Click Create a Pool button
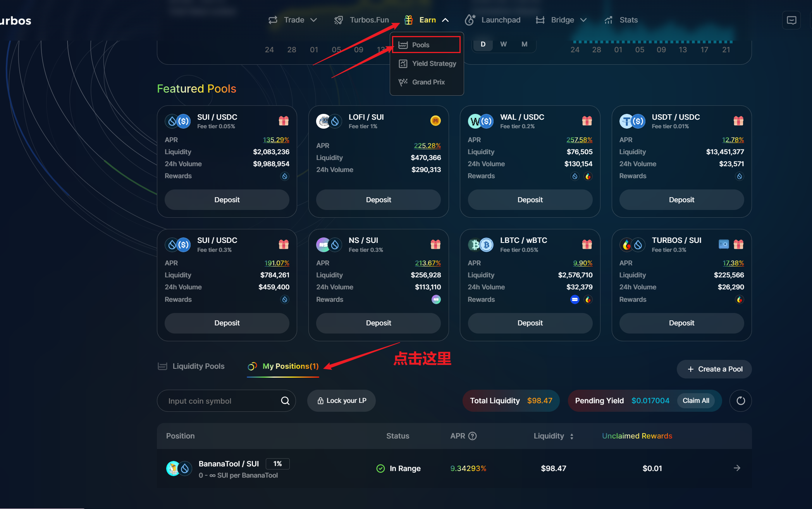 [x=714, y=369]
